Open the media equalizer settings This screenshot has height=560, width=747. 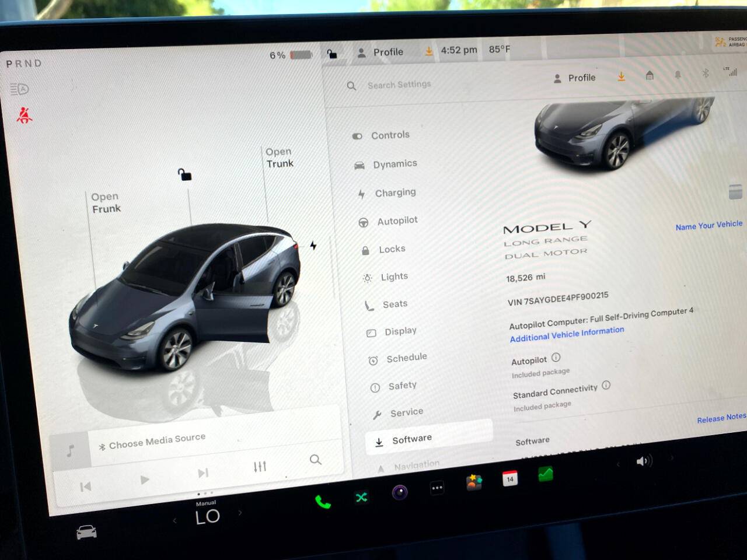(x=260, y=466)
